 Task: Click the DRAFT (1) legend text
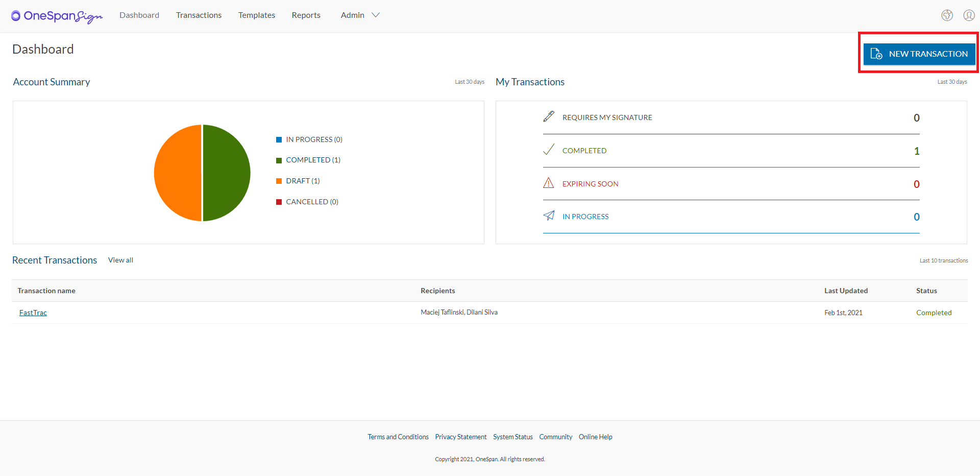click(303, 181)
